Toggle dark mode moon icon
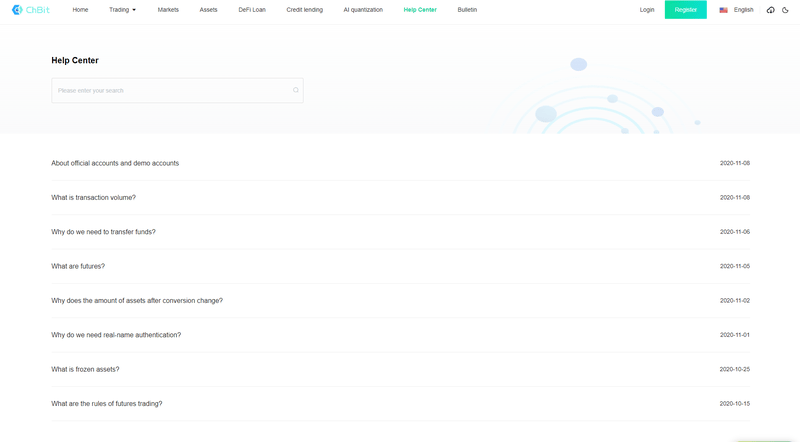The image size is (800, 442). 785,10
